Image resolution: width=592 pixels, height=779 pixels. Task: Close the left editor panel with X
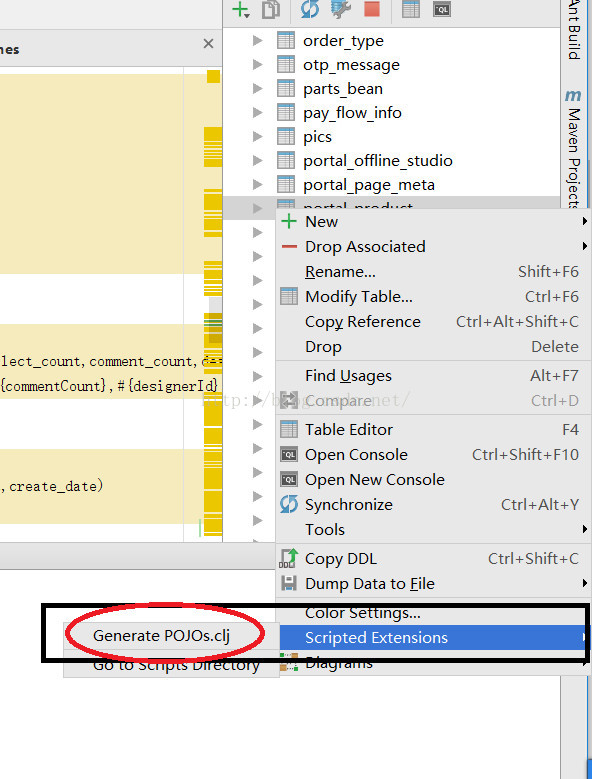click(x=209, y=44)
